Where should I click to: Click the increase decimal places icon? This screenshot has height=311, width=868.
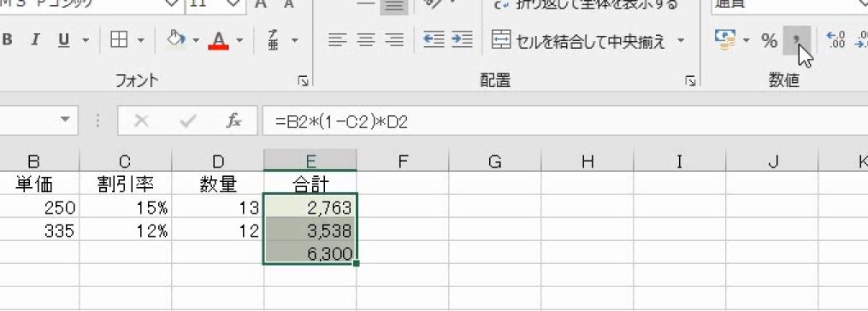[836, 40]
